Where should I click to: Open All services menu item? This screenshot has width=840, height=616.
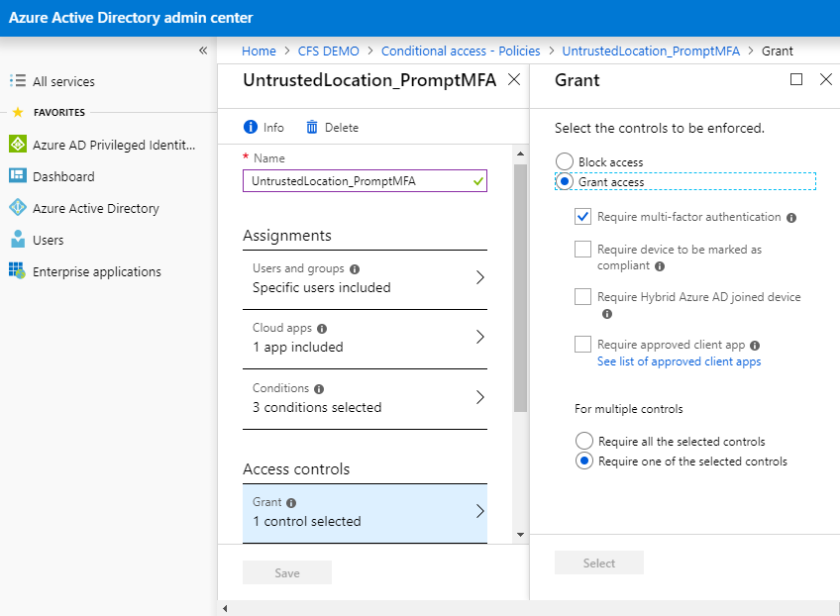[x=63, y=81]
